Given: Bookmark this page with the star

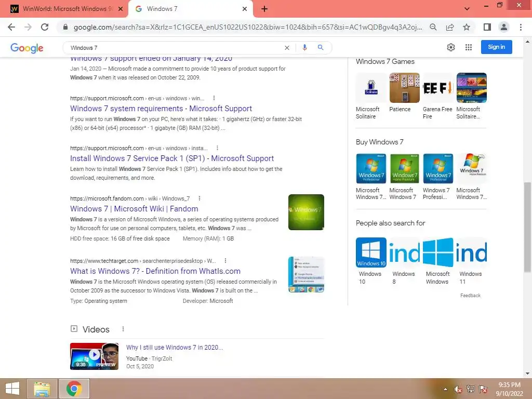Looking at the screenshot, I should click(x=467, y=27).
